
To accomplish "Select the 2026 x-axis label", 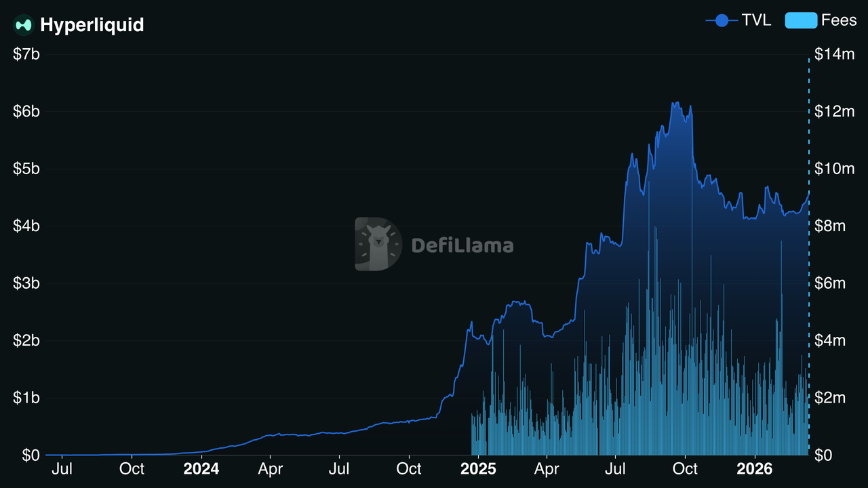I will pyautogui.click(x=755, y=469).
